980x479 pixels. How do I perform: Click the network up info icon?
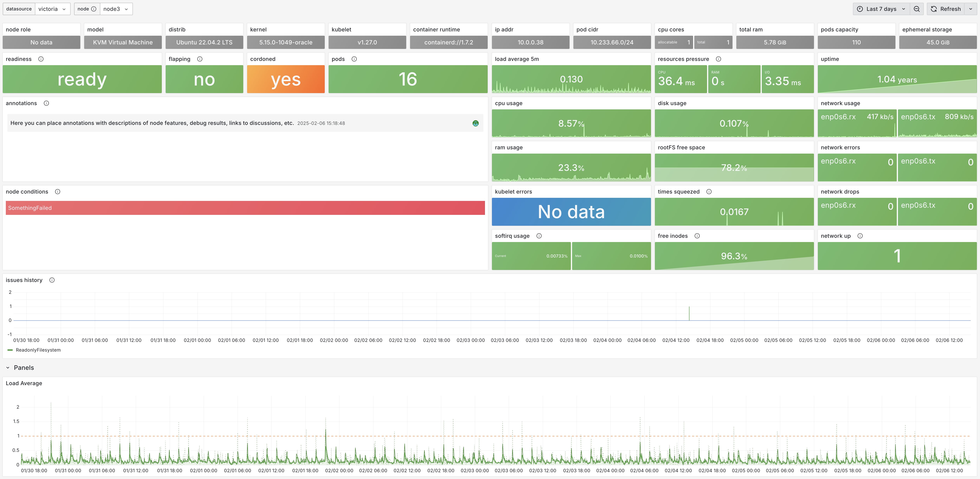coord(860,236)
